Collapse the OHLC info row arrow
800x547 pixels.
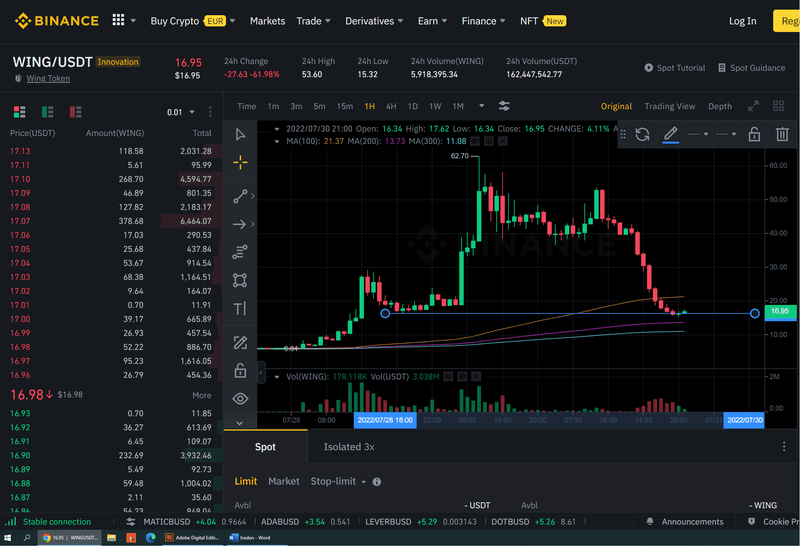277,129
